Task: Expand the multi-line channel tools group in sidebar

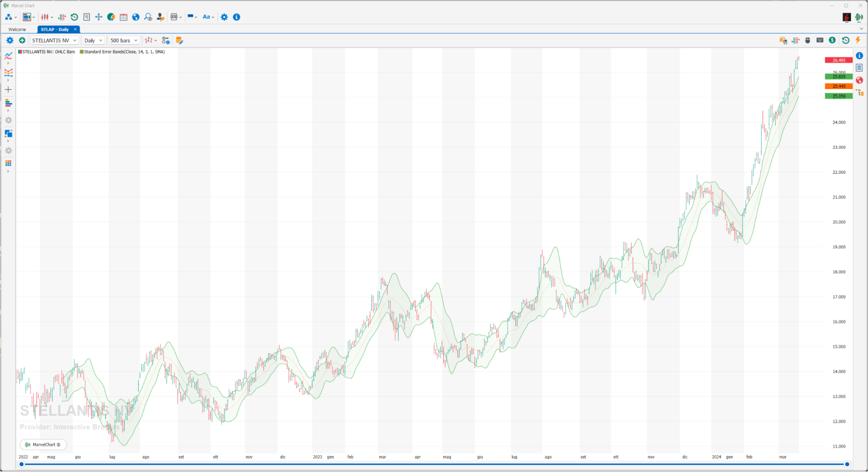Action: 8,80
